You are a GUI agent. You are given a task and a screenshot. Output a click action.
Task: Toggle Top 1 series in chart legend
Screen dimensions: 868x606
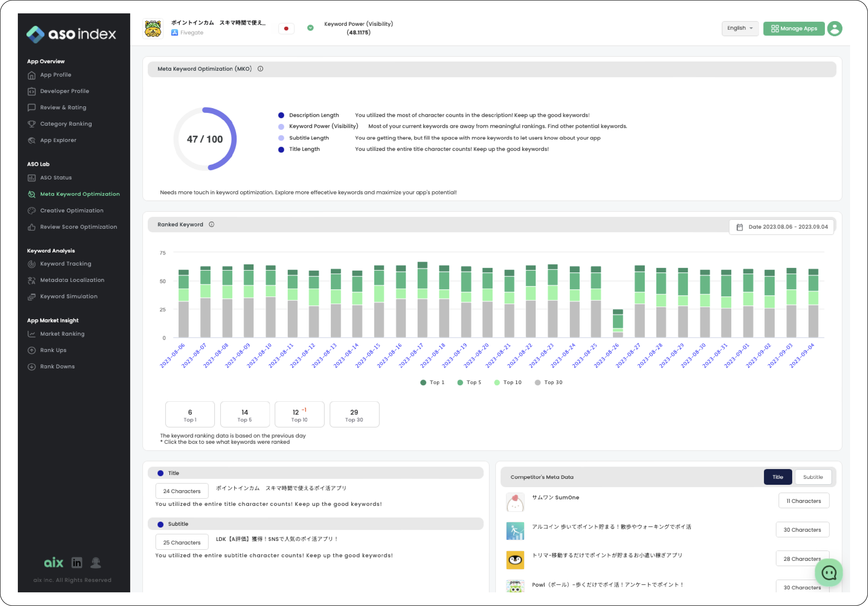[433, 382]
